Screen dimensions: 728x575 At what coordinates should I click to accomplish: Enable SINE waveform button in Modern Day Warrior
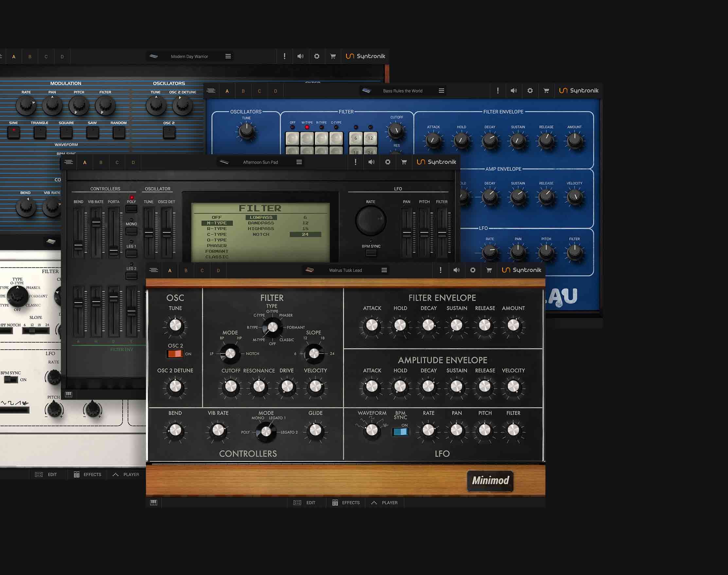pos(14,133)
